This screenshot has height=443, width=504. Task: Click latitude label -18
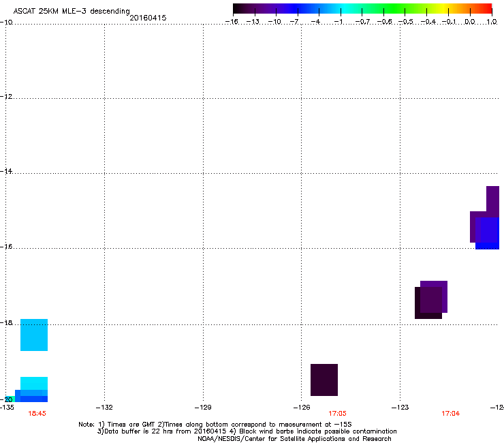6,322
